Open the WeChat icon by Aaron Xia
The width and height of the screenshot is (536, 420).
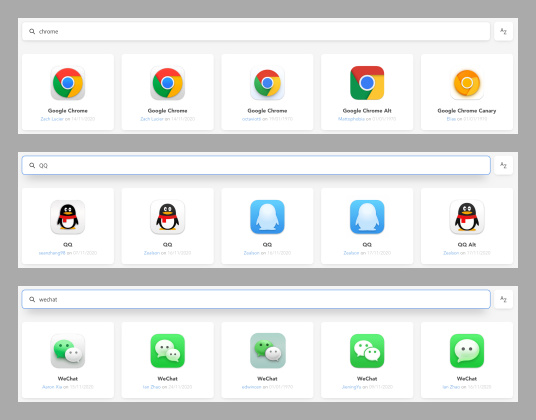[x=68, y=351]
